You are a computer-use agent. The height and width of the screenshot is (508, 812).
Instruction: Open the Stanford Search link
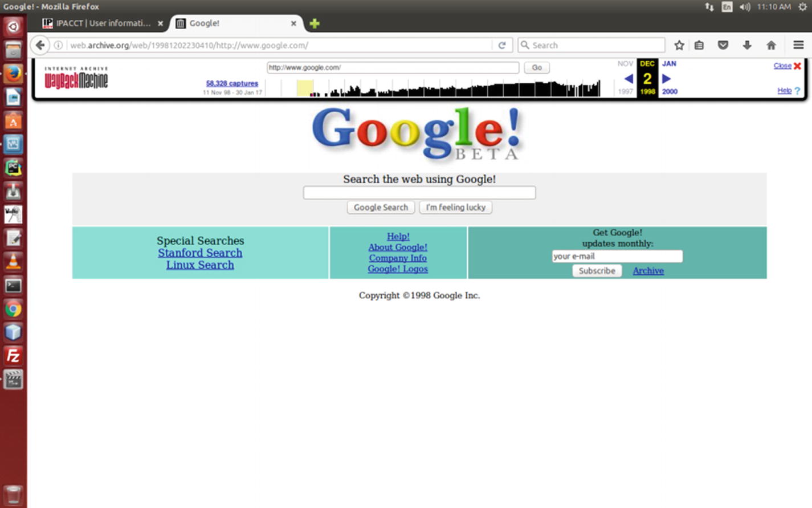pos(200,253)
